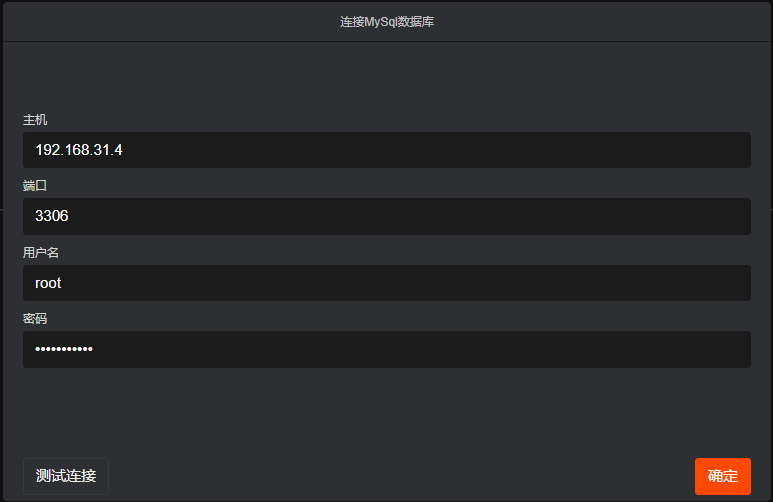773x502 pixels.
Task: Click the 用户名 label text
Action: coord(41,252)
